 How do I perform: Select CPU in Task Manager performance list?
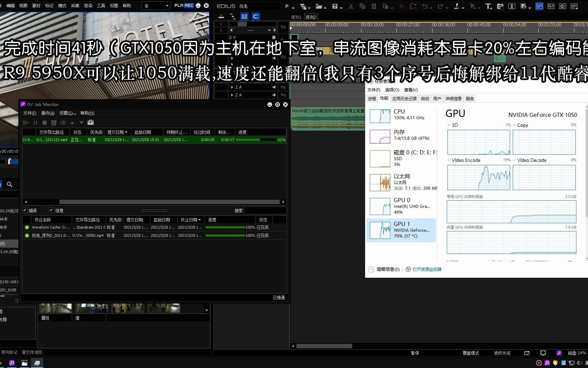click(x=401, y=116)
